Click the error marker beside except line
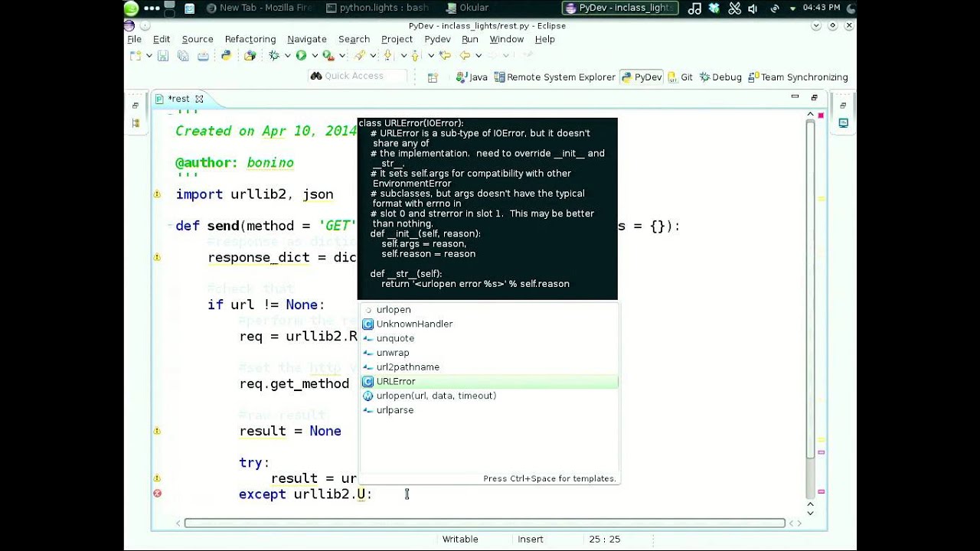 click(157, 494)
